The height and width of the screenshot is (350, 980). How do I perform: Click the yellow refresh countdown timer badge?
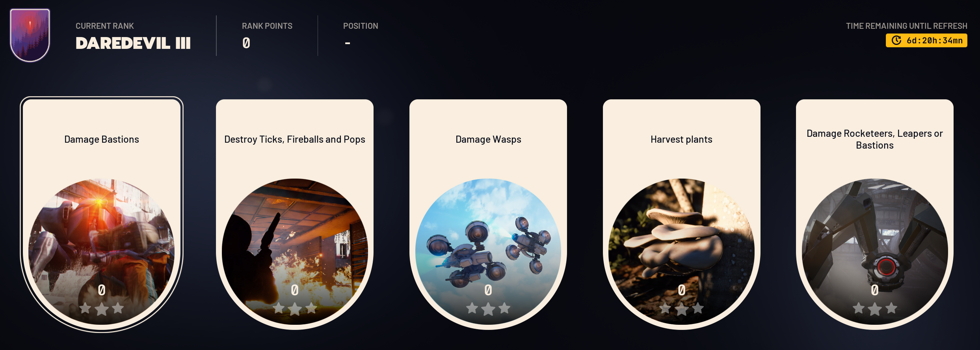926,40
